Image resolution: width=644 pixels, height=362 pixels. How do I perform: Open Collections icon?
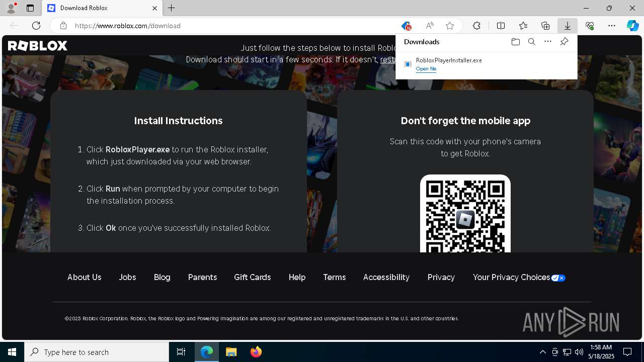[545, 26]
